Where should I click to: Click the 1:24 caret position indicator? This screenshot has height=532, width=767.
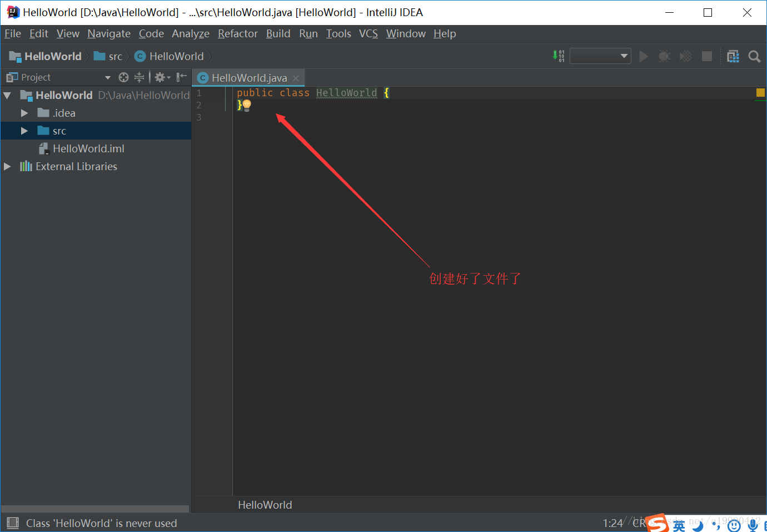click(613, 523)
